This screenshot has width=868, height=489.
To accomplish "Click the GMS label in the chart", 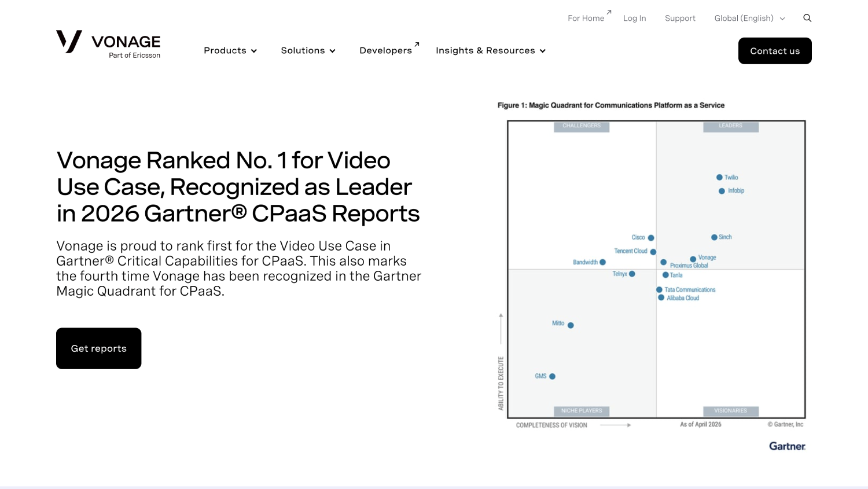I will pos(540,376).
